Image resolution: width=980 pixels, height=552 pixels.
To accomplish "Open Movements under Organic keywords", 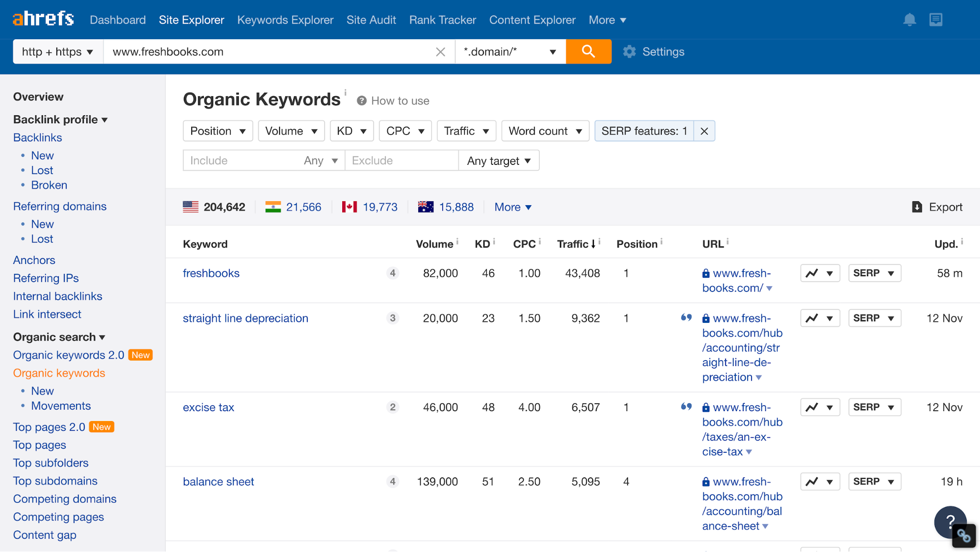I will 61,406.
